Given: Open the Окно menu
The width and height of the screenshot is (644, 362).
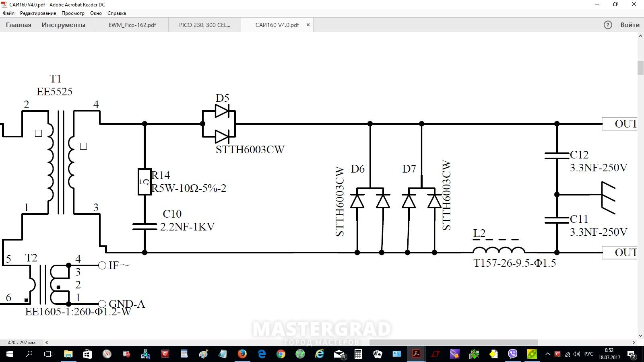Looking at the screenshot, I should point(96,13).
